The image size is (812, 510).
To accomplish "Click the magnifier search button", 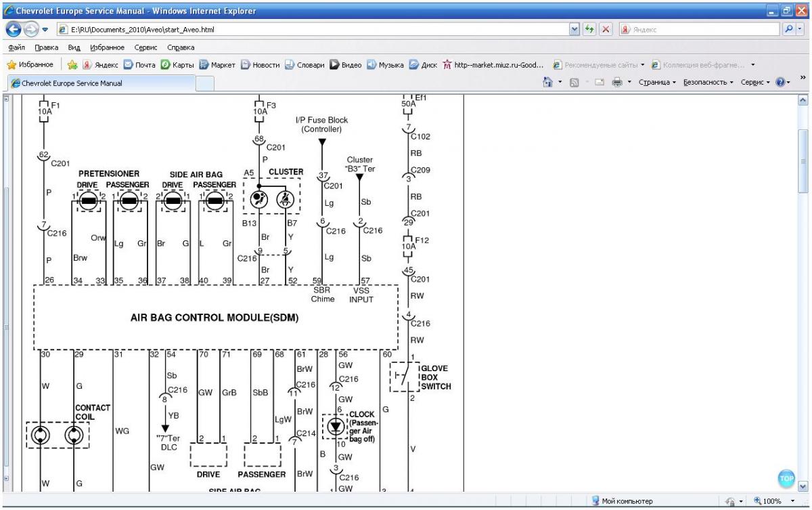I will pos(790,30).
